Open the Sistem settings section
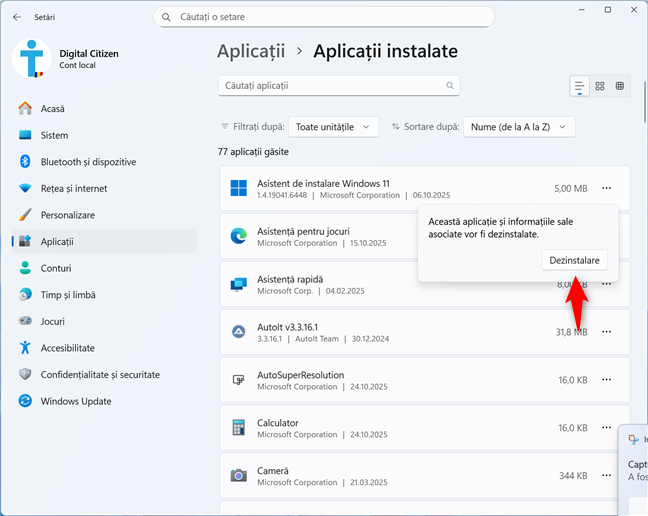The image size is (648, 516). pos(104,135)
